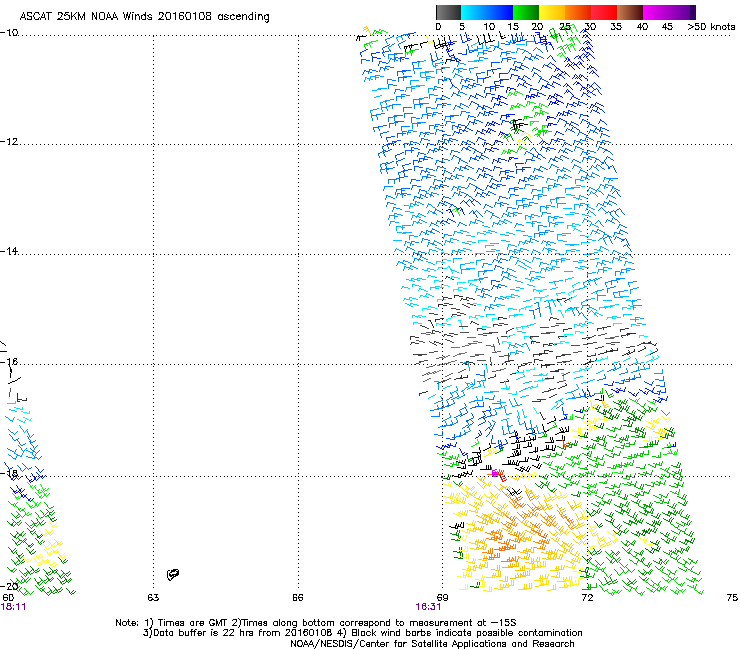This screenshot has width=740, height=650.
Task: Click the longitude label '66'
Action: 298,598
